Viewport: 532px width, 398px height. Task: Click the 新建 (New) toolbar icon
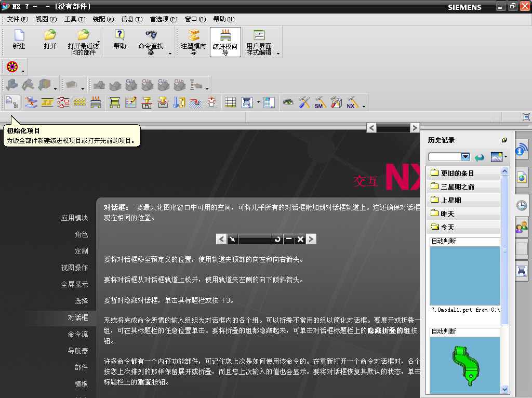tap(19, 39)
